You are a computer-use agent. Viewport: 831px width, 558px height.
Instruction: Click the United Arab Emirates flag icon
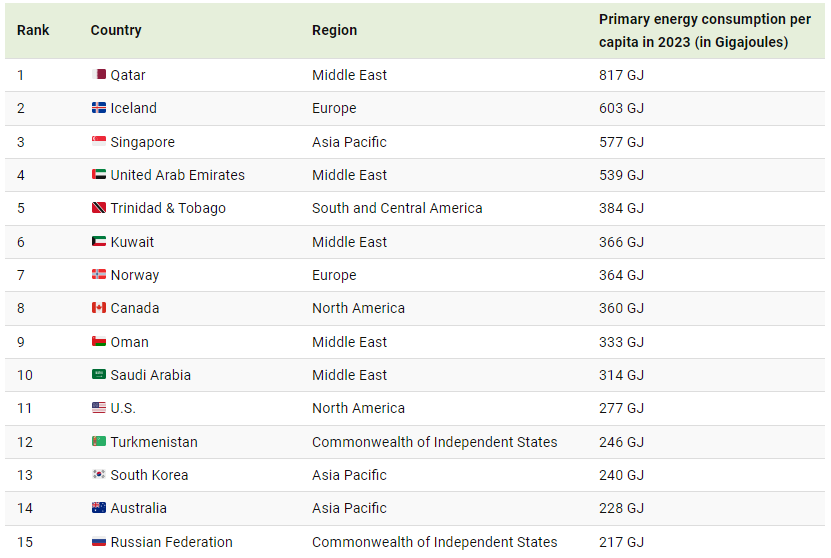pyautogui.click(x=99, y=175)
